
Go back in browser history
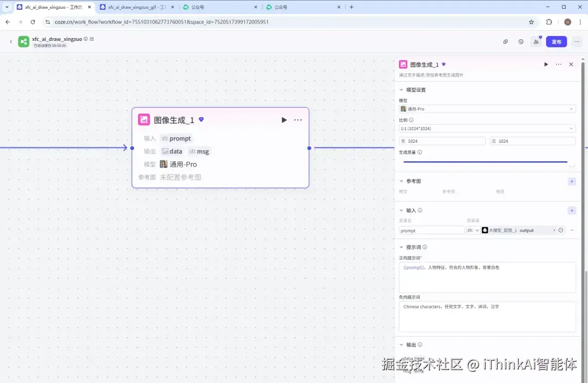tap(8, 22)
